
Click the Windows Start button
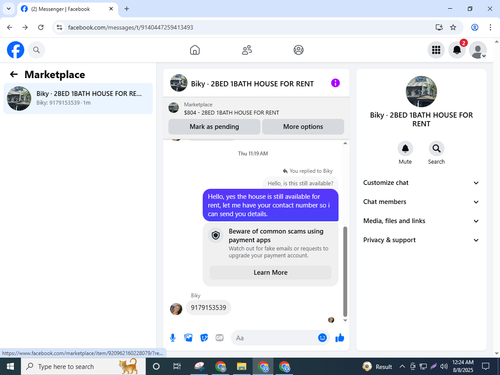[10, 367]
